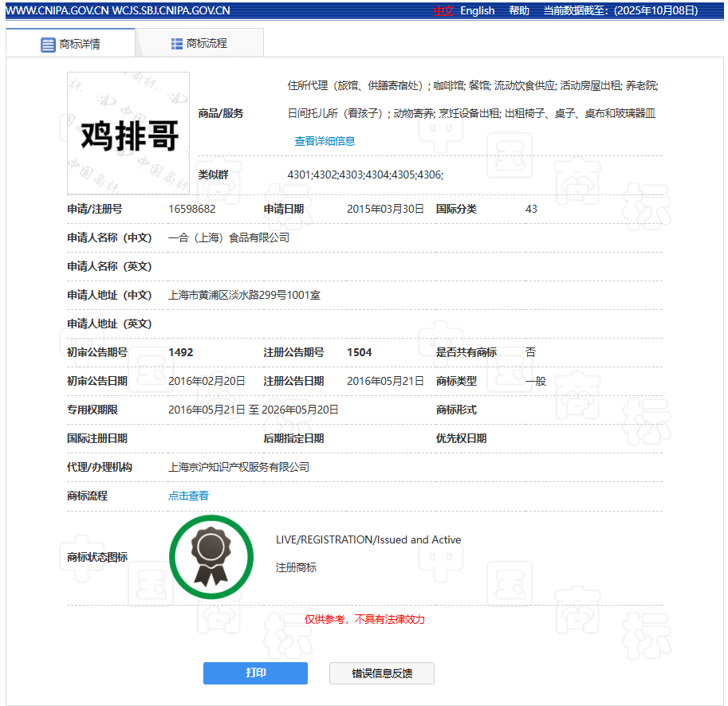Click the applicant address in 黄浦区淡水路

point(244,295)
